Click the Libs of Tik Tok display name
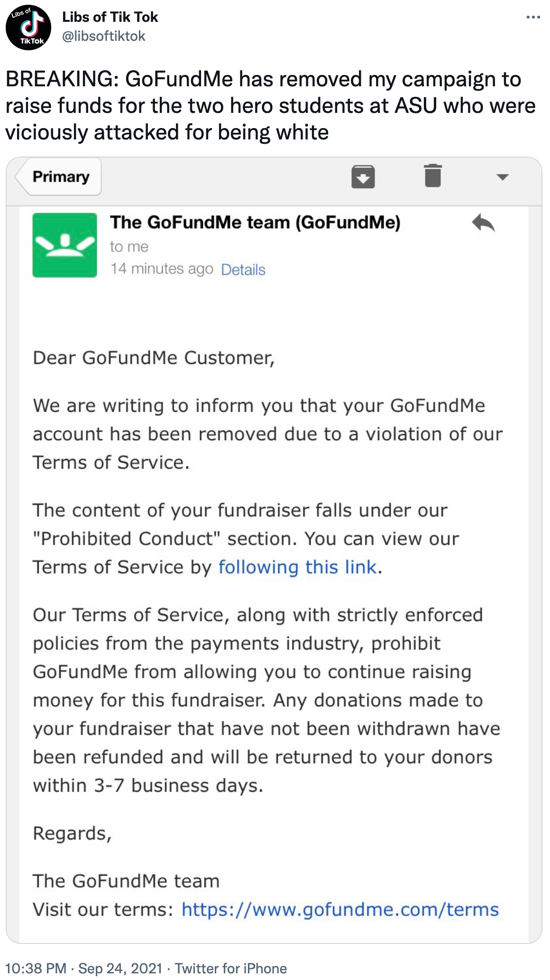Image resolution: width=550 pixels, height=980 pixels. coord(110,17)
